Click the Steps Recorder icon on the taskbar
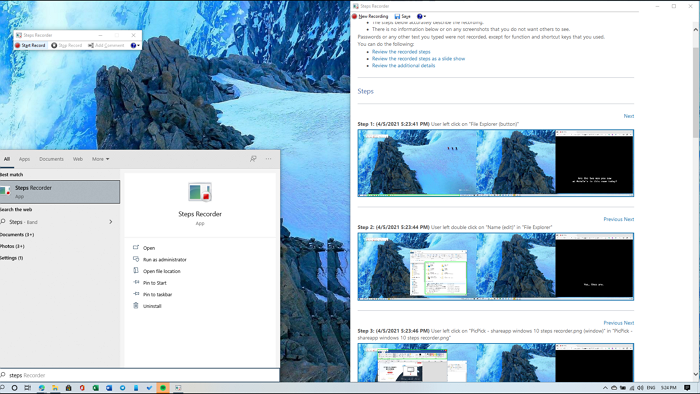700x394 pixels. pyautogui.click(x=178, y=388)
